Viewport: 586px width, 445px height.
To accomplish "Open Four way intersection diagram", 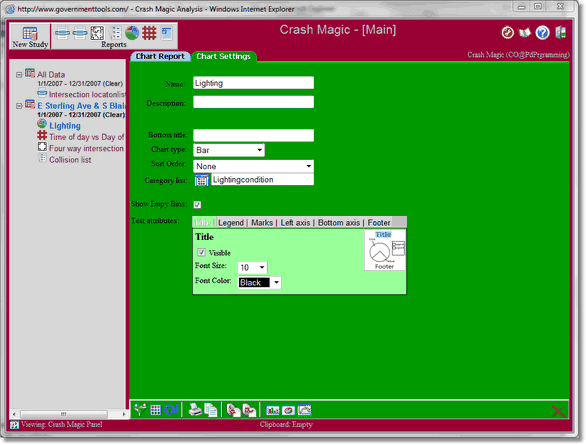I will pos(86,148).
